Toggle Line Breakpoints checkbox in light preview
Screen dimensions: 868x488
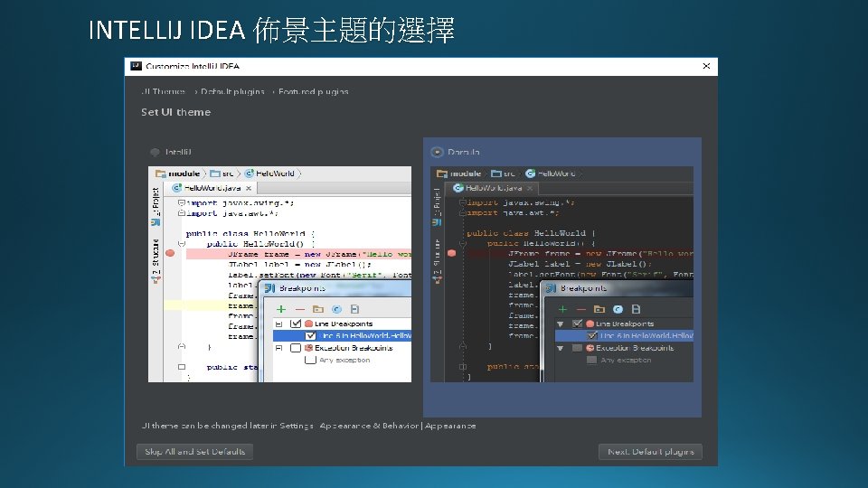click(296, 324)
